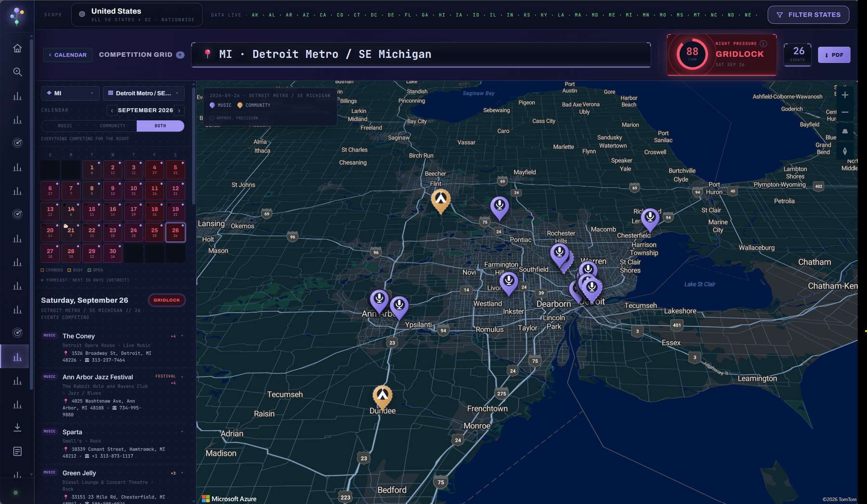Viewport: 867px width, 504px height.
Task: Open the magnifier search icon in the sidebar
Action: click(x=17, y=72)
